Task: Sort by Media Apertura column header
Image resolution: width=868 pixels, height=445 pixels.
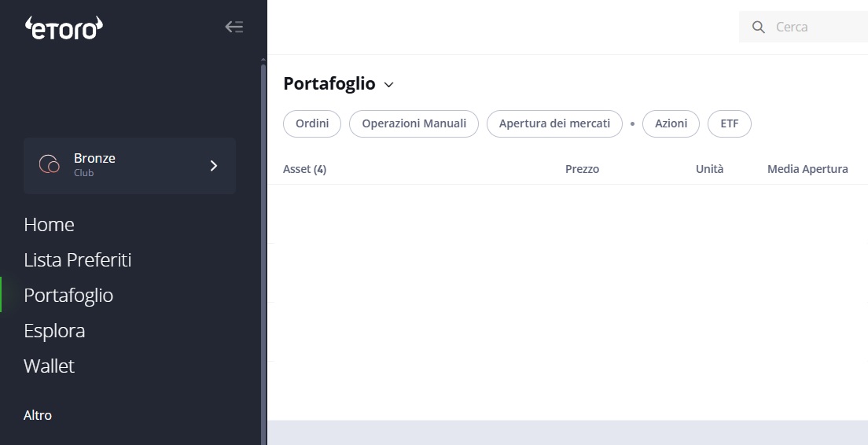Action: 807,169
